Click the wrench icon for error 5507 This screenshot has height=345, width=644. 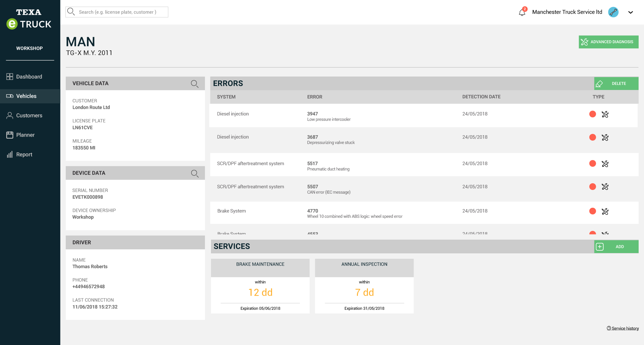pos(605,187)
